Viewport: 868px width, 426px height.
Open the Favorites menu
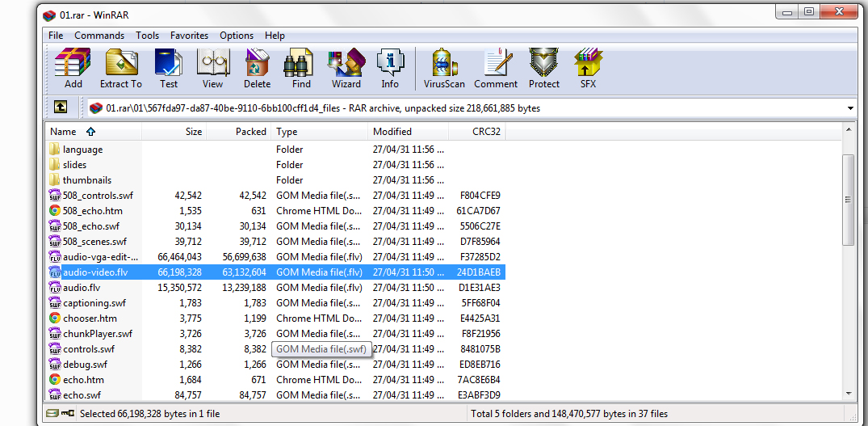pos(189,36)
